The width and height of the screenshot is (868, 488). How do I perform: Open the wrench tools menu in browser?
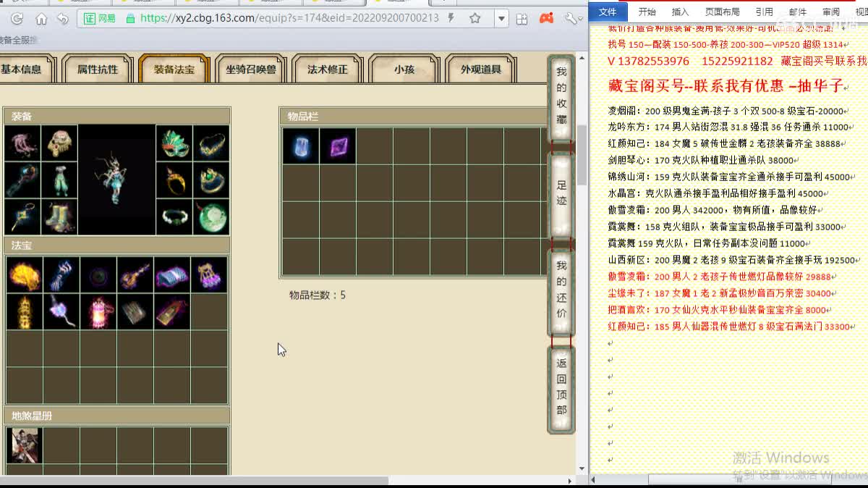[x=571, y=18]
